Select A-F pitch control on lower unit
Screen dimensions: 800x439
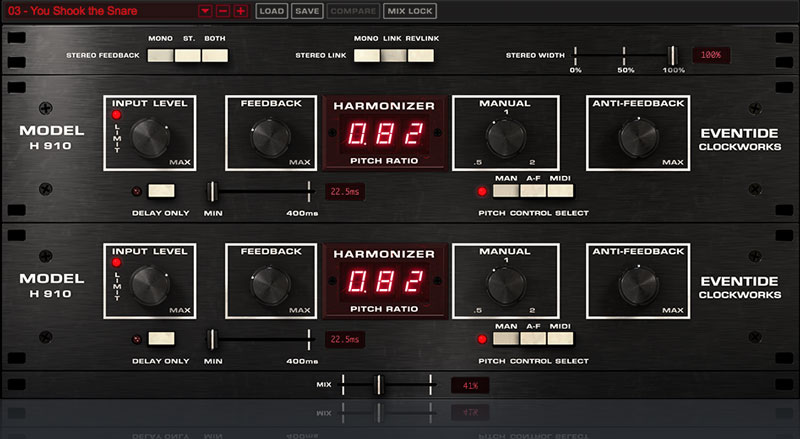coord(533,337)
